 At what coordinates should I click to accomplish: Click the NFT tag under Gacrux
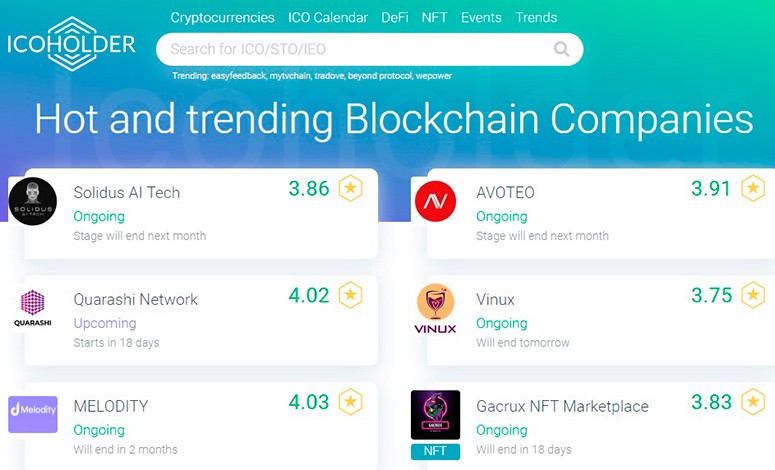[435, 452]
